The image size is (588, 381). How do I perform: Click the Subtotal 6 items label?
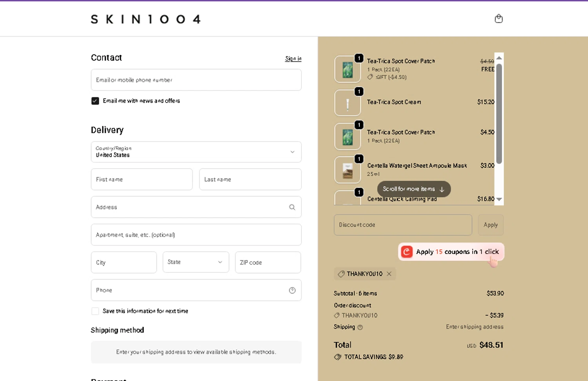356,293
